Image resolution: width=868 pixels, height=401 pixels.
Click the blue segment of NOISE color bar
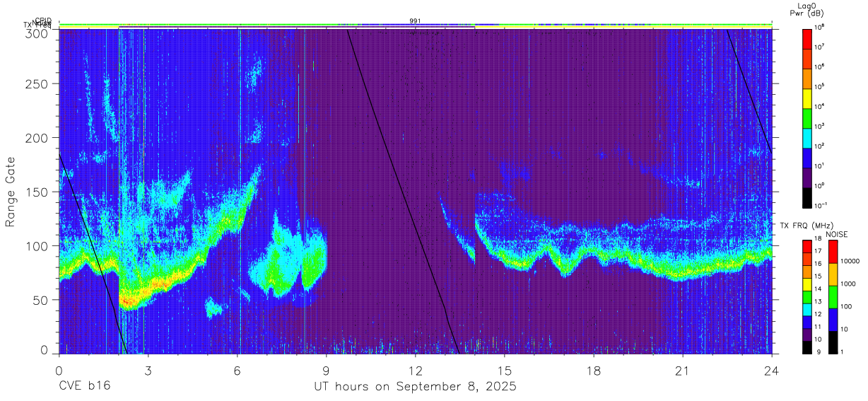[833, 320]
